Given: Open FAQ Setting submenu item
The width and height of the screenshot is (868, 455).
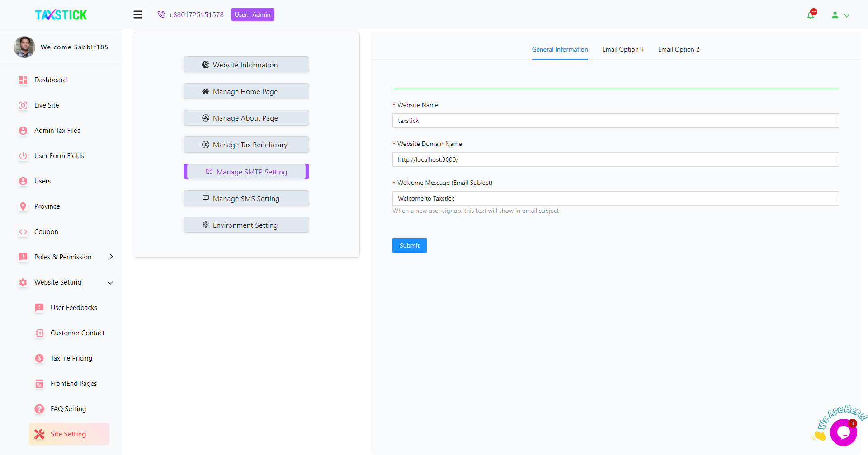Looking at the screenshot, I should (68, 409).
